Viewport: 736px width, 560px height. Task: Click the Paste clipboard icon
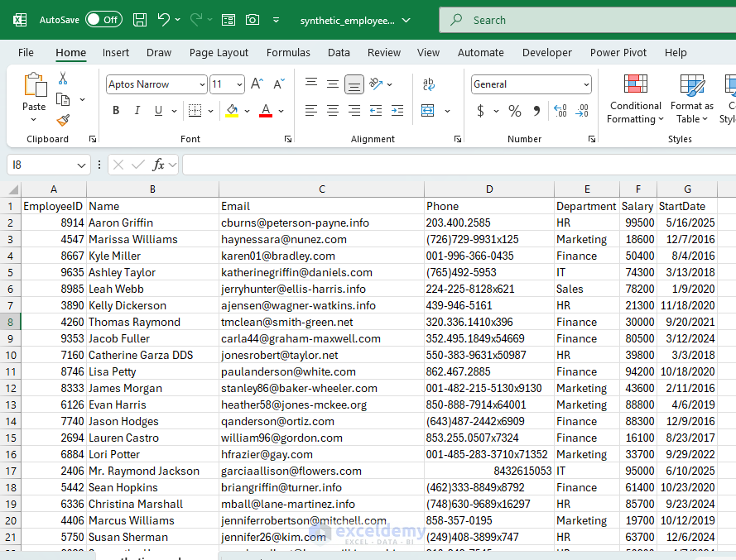[x=35, y=85]
